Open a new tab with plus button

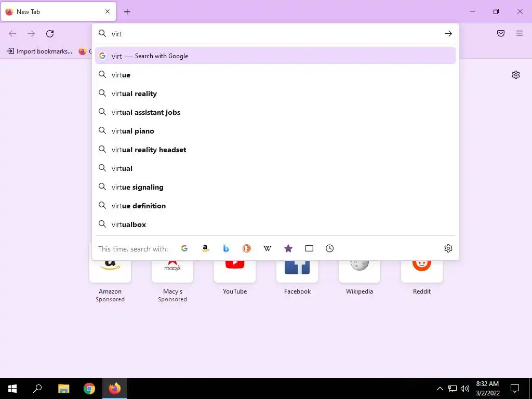tap(127, 12)
